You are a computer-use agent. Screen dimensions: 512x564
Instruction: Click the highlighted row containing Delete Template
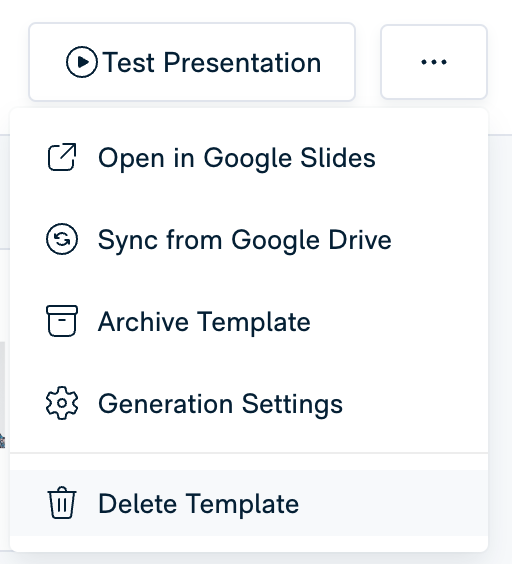tap(249, 503)
